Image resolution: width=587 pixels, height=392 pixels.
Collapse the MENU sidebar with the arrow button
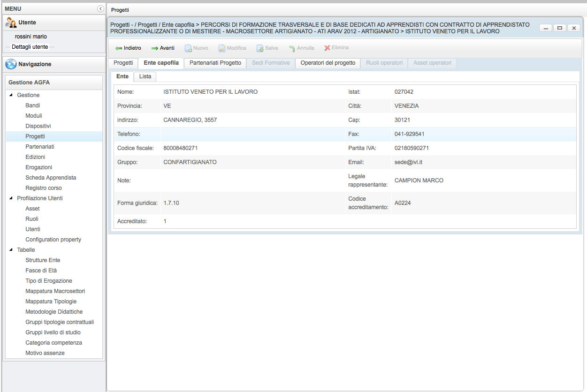[x=100, y=8]
